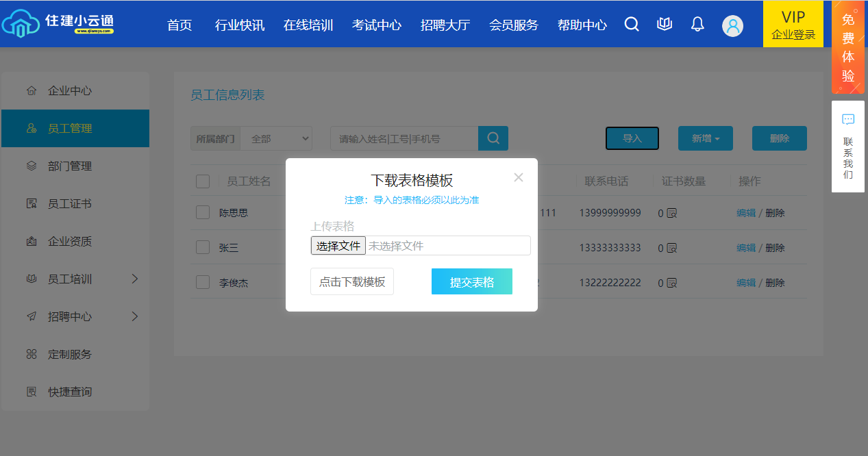This screenshot has width=868, height=456.
Task: Click the 联系我们 chat icon
Action: point(848,120)
